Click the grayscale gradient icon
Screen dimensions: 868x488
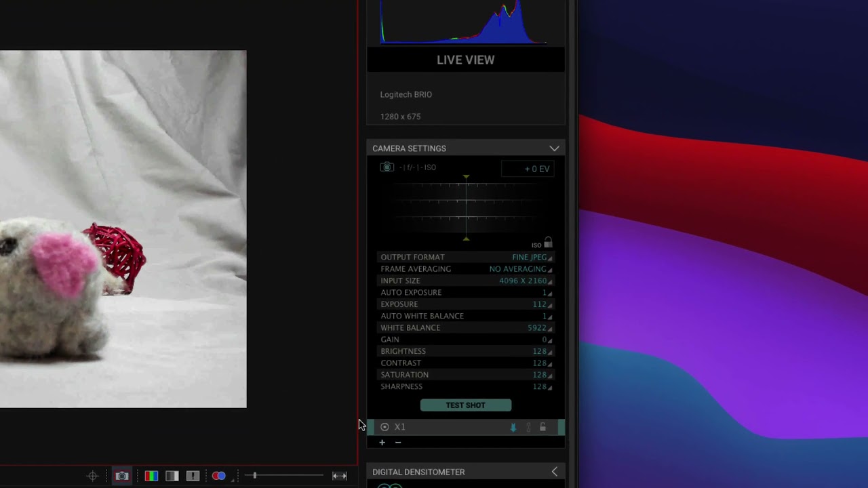tap(172, 476)
